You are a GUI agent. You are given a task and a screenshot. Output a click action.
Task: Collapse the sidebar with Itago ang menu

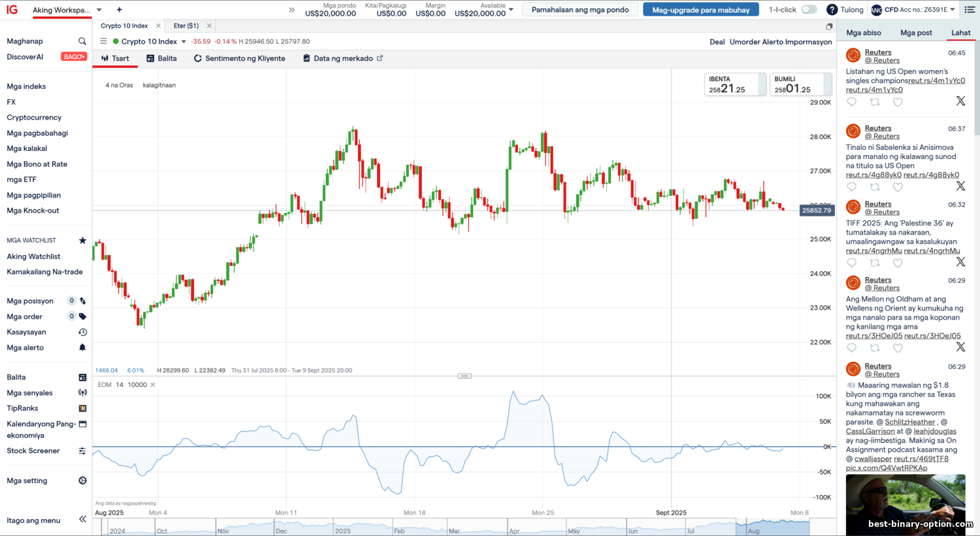(x=82, y=520)
